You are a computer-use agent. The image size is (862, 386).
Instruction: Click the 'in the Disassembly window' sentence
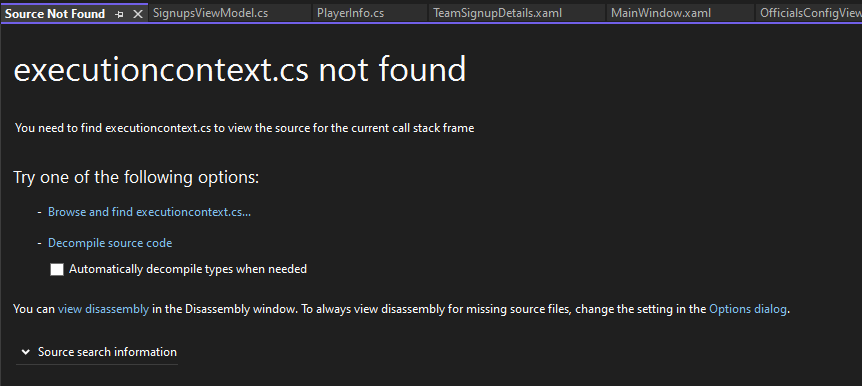coord(225,309)
